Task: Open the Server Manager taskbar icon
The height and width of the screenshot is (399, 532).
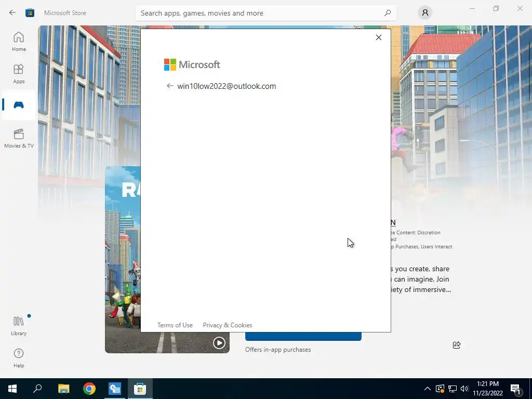Action: tap(115, 389)
